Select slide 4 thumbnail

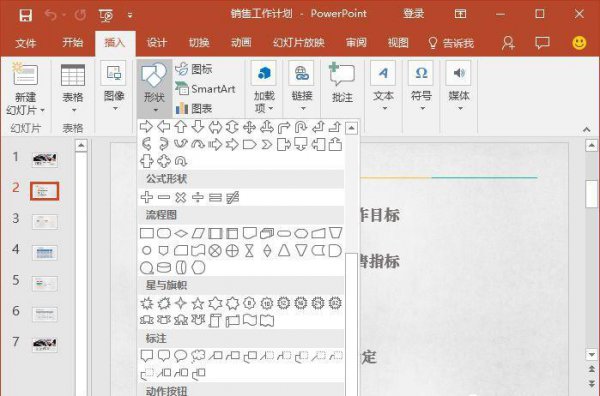point(45,253)
